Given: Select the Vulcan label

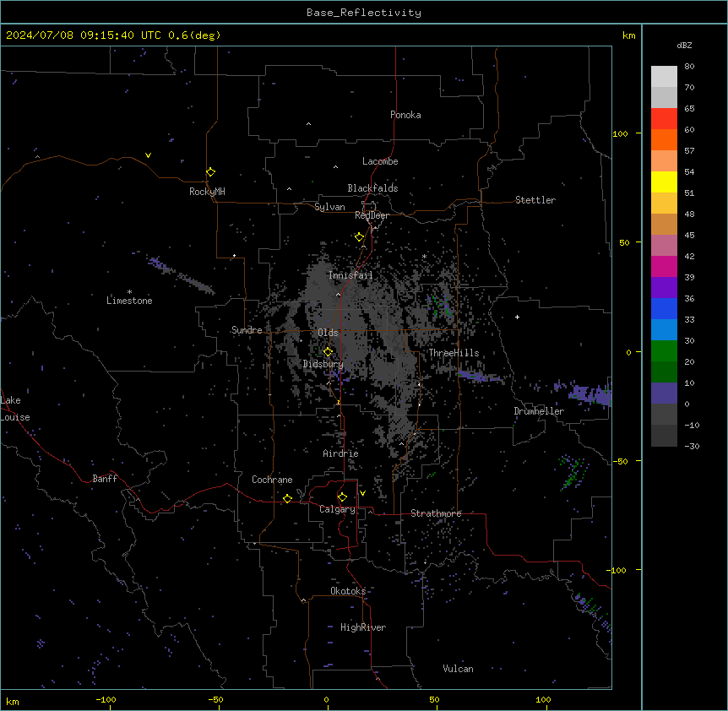Looking at the screenshot, I should pyautogui.click(x=458, y=669).
